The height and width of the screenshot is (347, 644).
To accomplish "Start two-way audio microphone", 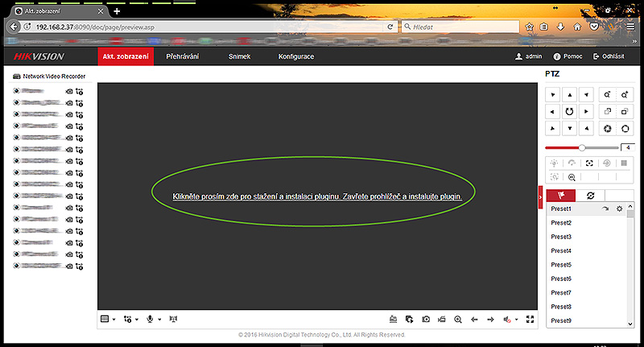I will tap(150, 319).
